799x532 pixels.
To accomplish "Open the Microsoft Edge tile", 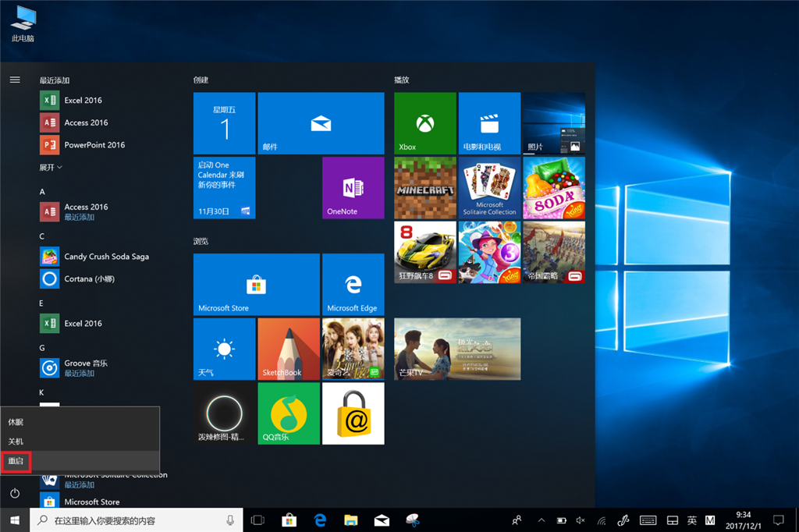I will pos(353,284).
